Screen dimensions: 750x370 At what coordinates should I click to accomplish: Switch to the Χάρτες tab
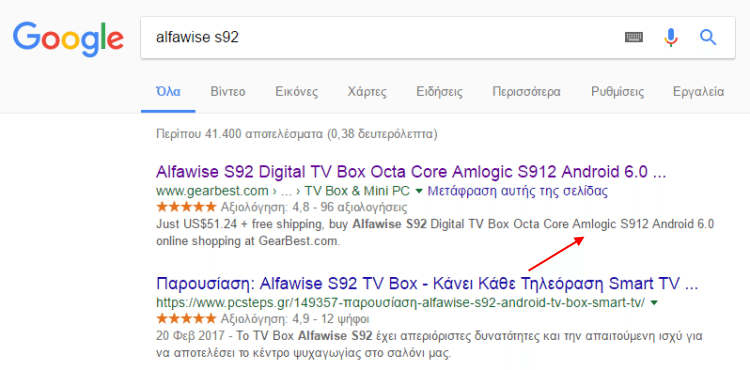367,92
